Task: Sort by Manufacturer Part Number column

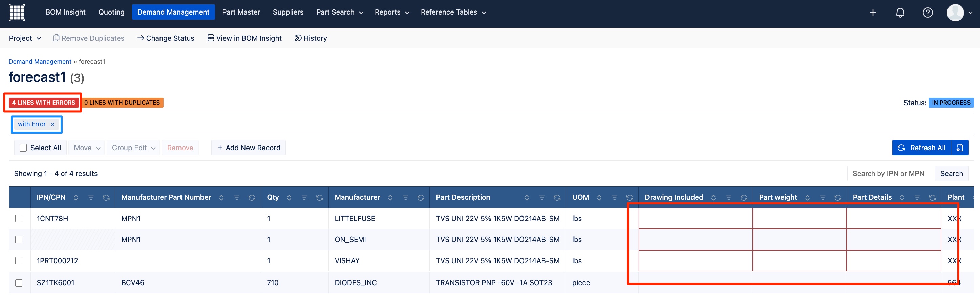Action: (221, 197)
